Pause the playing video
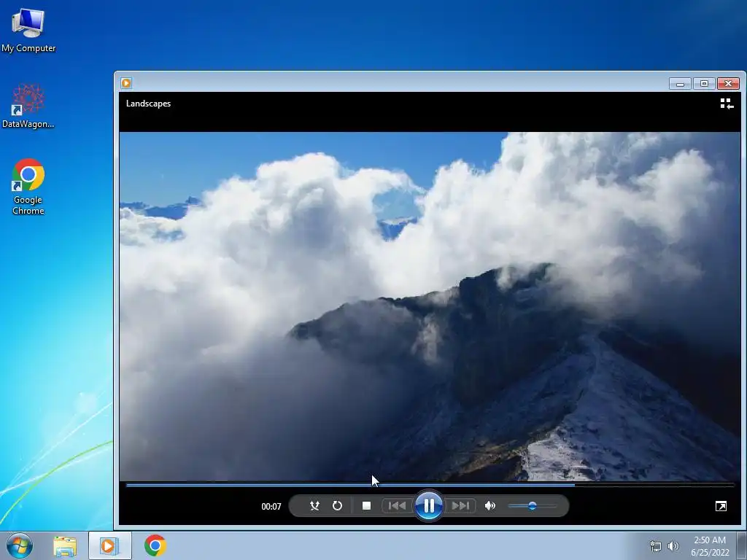 click(x=429, y=506)
